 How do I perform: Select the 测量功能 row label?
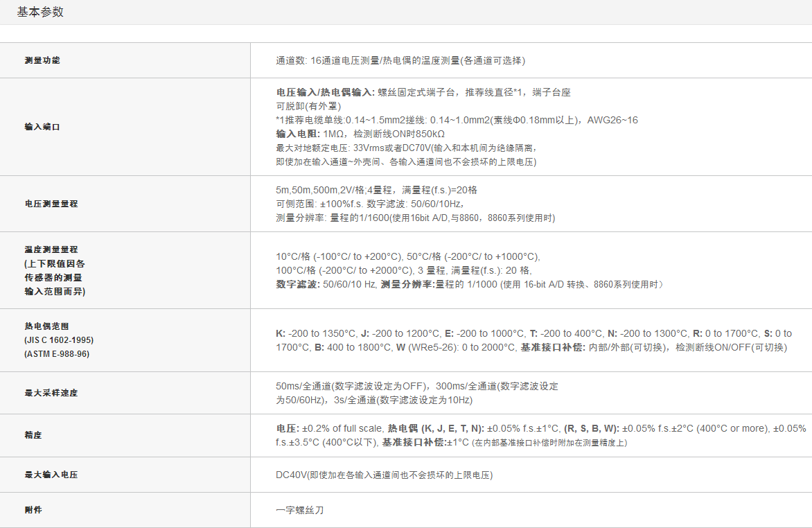coord(42,60)
